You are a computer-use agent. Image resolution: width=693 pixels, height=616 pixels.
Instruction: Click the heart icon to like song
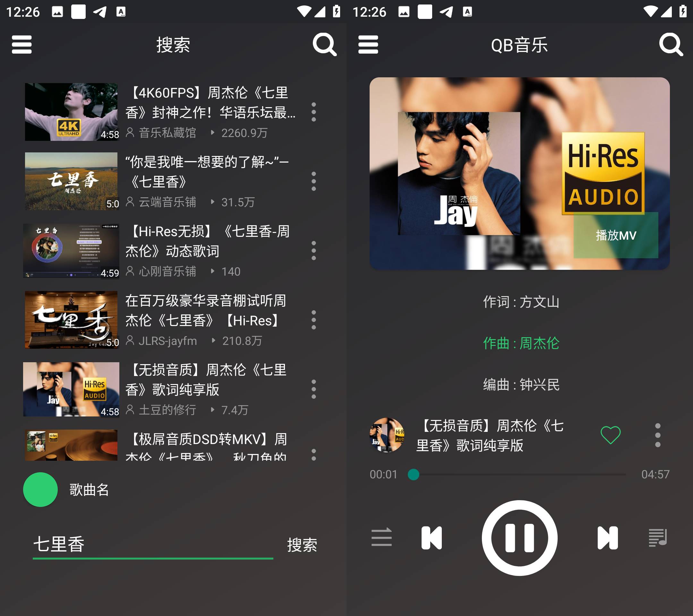pos(611,433)
